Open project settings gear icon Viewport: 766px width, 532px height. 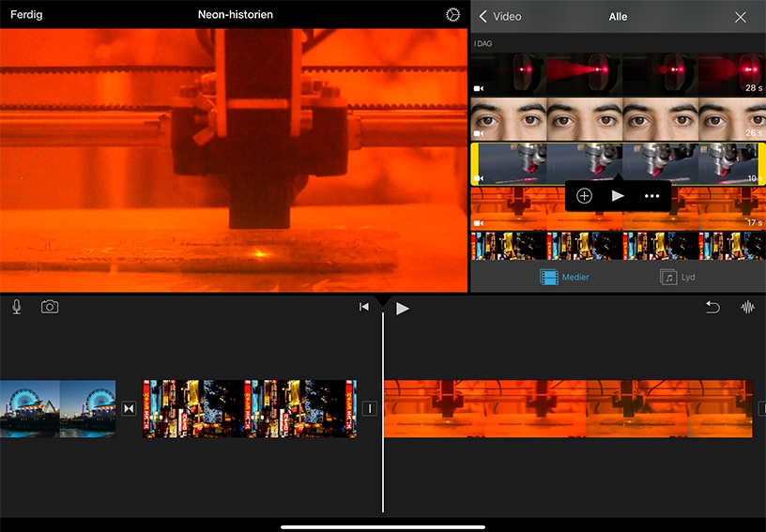pyautogui.click(x=452, y=15)
